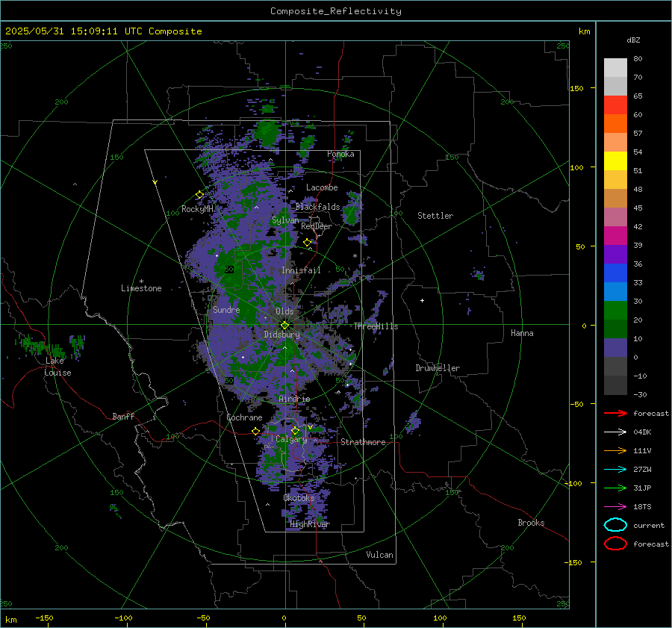The height and width of the screenshot is (628, 672).
Task: Click the RockyMH label
Action: pyautogui.click(x=197, y=209)
